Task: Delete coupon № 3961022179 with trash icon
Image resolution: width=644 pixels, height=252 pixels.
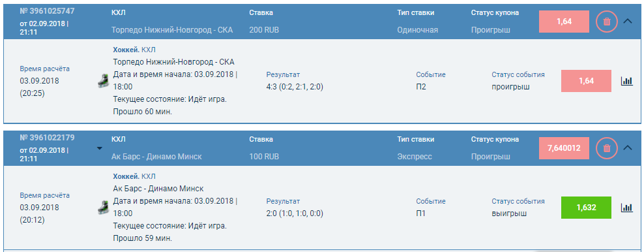Action: 607,148
